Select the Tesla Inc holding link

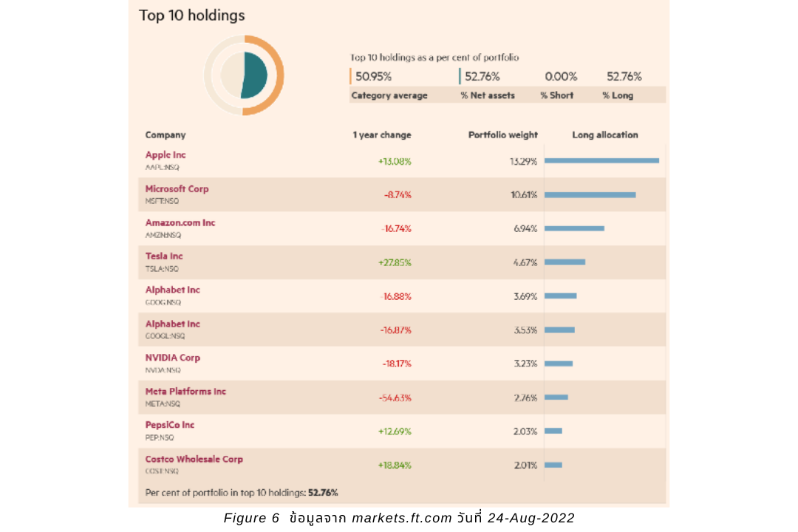(164, 256)
